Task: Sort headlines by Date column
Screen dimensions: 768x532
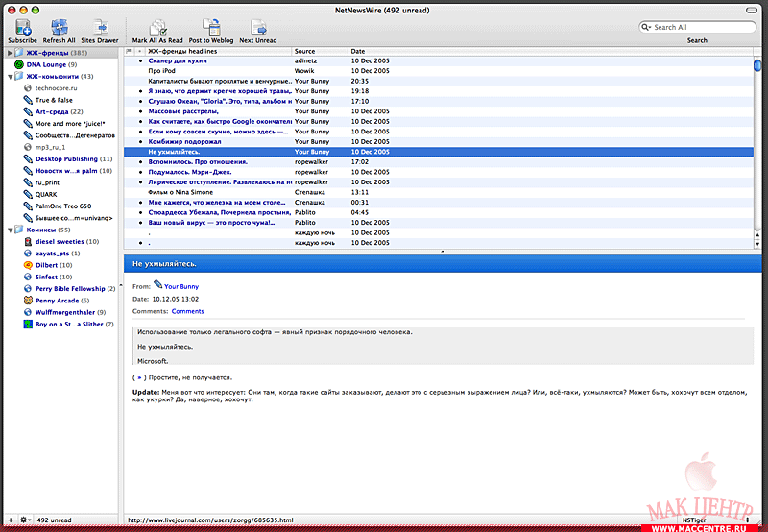Action: [550, 51]
